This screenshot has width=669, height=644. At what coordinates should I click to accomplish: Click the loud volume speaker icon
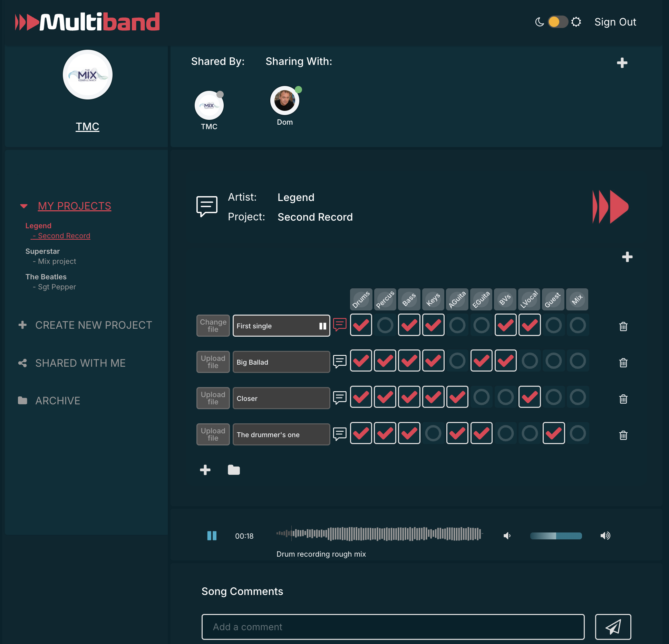click(605, 536)
